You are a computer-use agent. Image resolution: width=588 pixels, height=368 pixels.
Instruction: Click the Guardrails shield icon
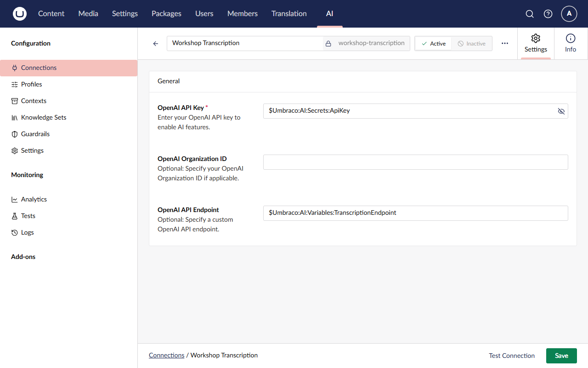tap(15, 134)
